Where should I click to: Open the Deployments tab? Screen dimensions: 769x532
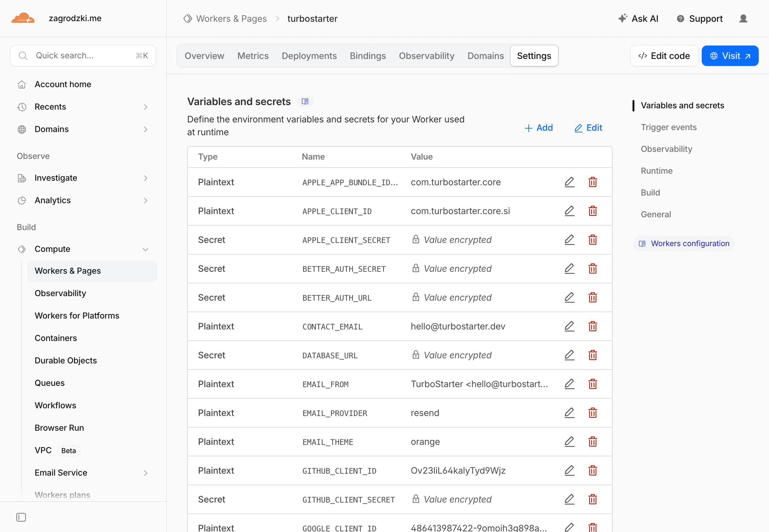309,56
